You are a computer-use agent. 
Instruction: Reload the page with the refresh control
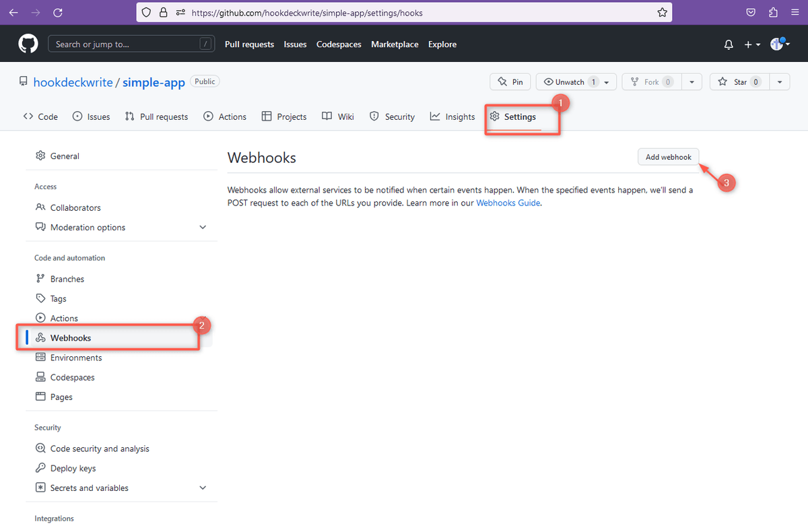pos(59,12)
